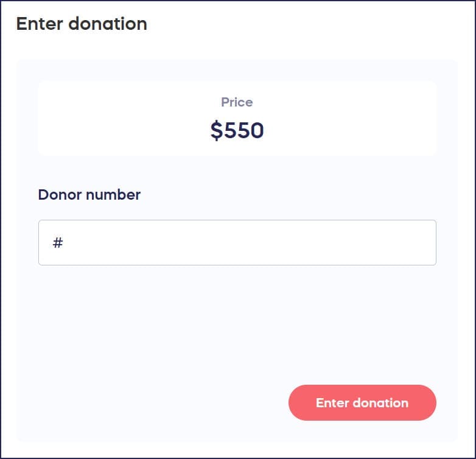476x459 pixels.
Task: Click the hash symbol in donor field
Action: pyautogui.click(x=58, y=243)
